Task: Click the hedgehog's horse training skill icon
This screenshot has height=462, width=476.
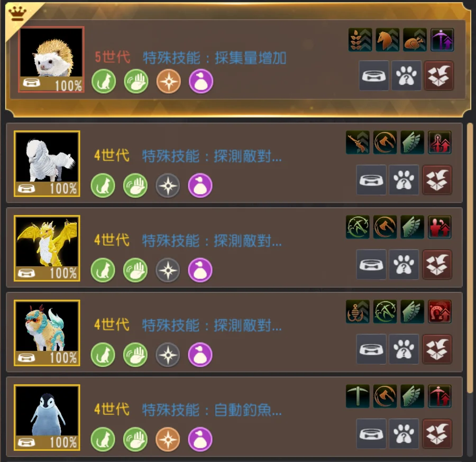Action: (x=388, y=40)
